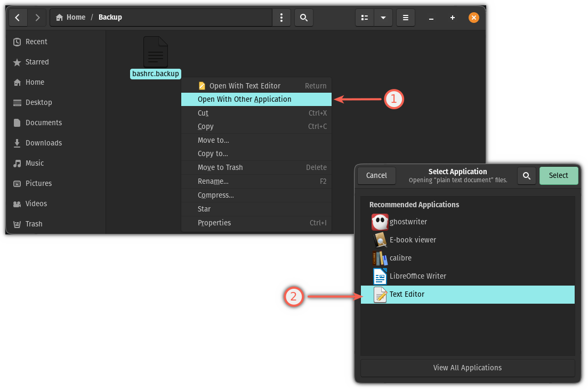Screen dimensions: 588x390
Task: Select Text Editor in the application list
Action: tap(407, 294)
